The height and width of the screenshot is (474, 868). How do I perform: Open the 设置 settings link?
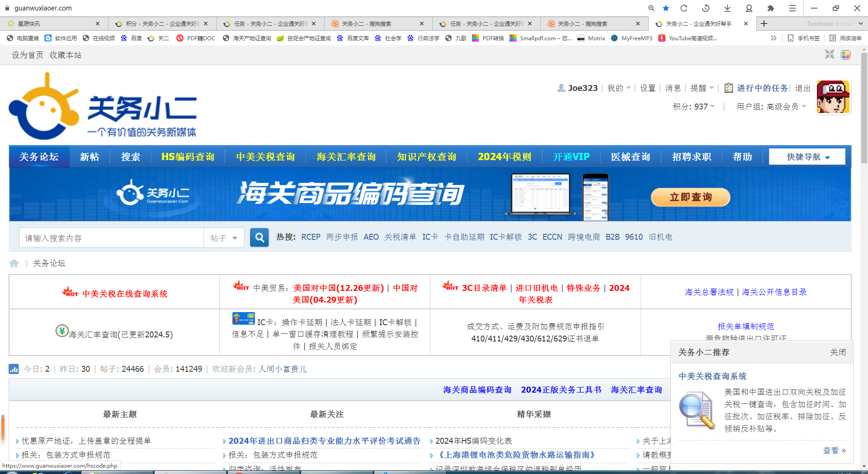point(647,88)
